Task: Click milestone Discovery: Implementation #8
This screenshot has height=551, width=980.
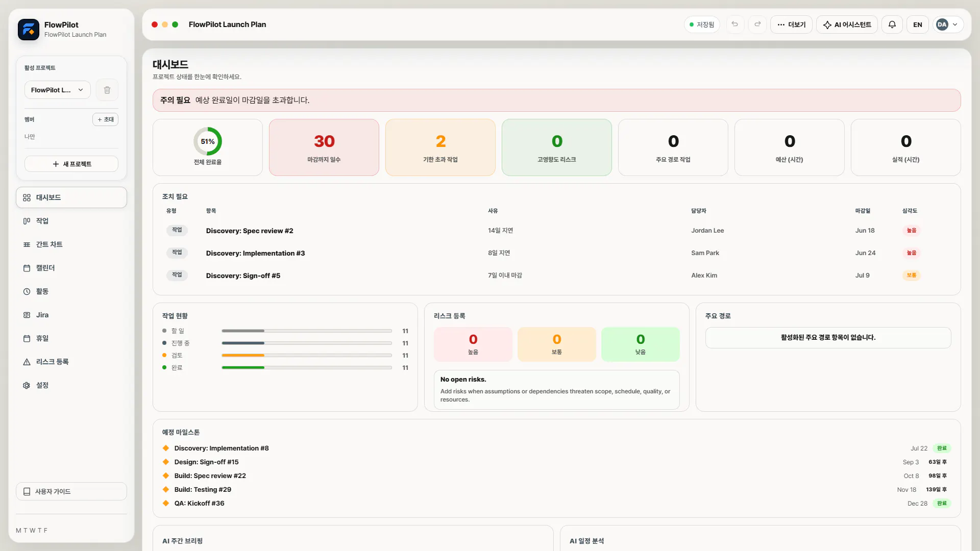Action: (222, 448)
